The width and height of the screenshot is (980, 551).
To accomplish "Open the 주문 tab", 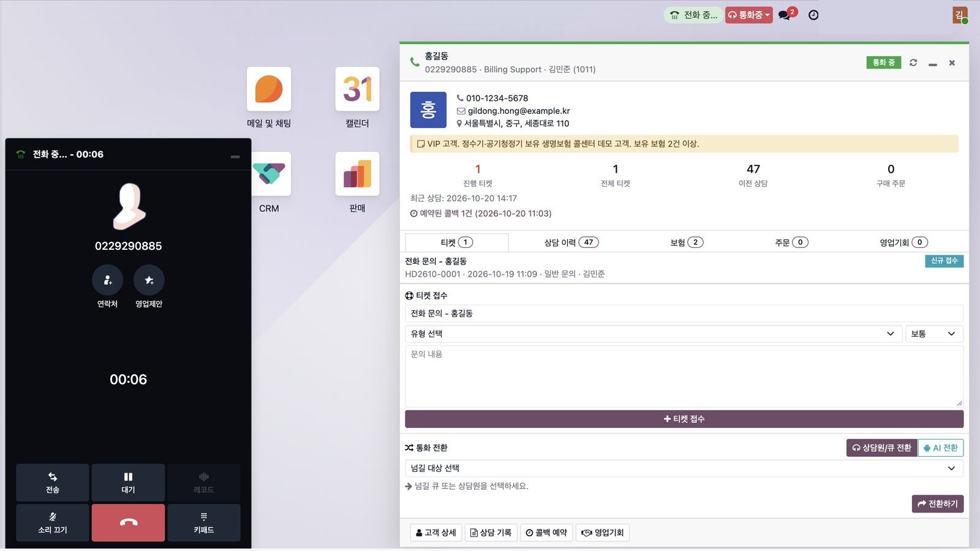I will (x=791, y=242).
